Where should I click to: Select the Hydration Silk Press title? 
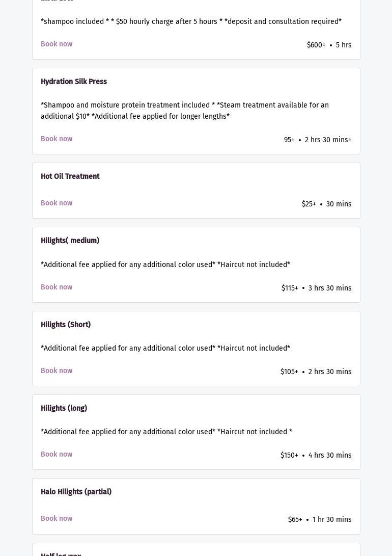74,82
